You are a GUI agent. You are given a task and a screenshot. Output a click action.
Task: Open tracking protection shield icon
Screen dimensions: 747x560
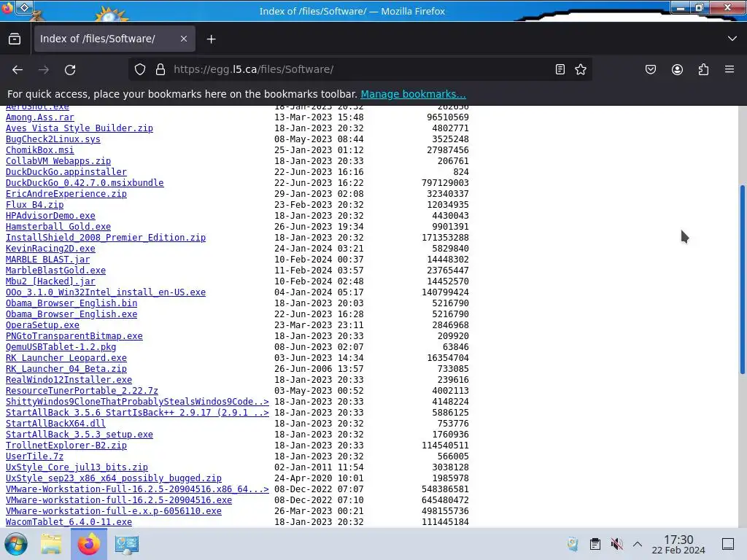click(x=140, y=69)
